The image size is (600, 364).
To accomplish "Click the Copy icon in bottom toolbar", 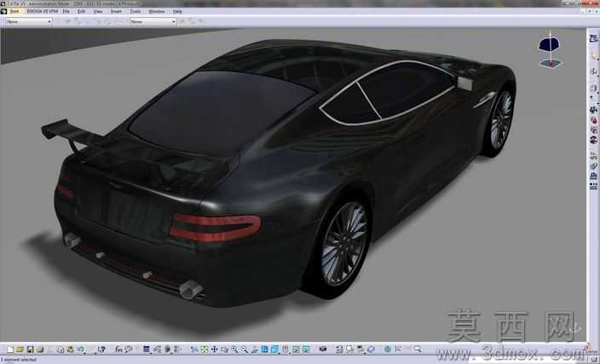I will pyautogui.click(x=61, y=350).
